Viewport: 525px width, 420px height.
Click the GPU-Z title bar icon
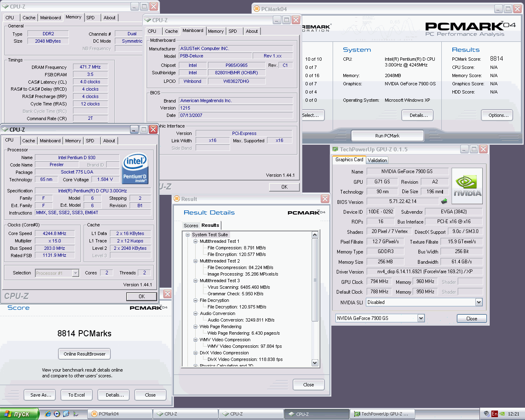coord(335,149)
